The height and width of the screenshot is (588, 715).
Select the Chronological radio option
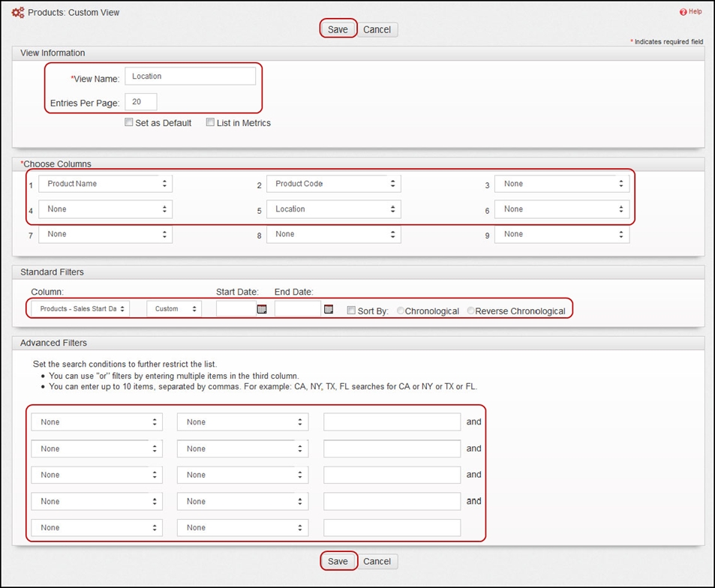[x=401, y=310]
